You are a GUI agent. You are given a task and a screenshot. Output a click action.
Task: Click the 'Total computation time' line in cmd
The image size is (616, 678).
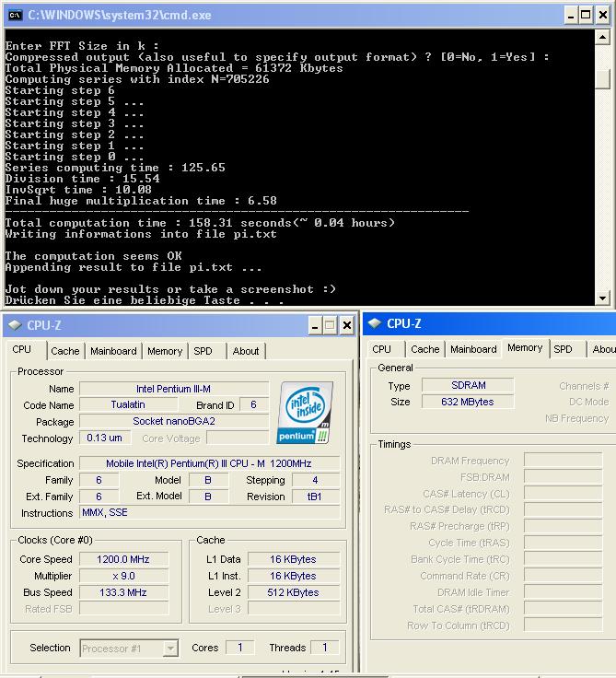(200, 223)
